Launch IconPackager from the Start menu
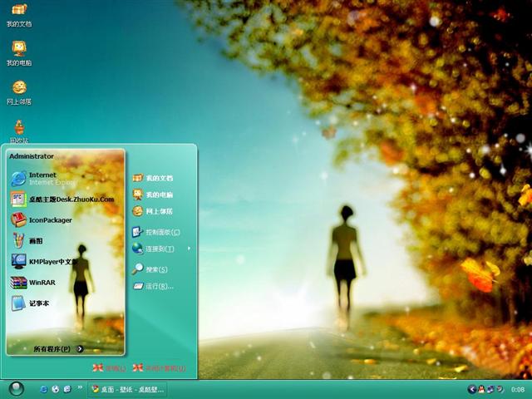The width and height of the screenshot is (532, 399). [42, 219]
